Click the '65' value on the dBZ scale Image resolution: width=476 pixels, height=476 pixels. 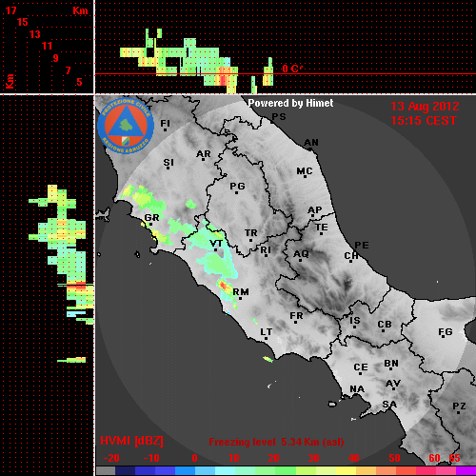(454, 458)
